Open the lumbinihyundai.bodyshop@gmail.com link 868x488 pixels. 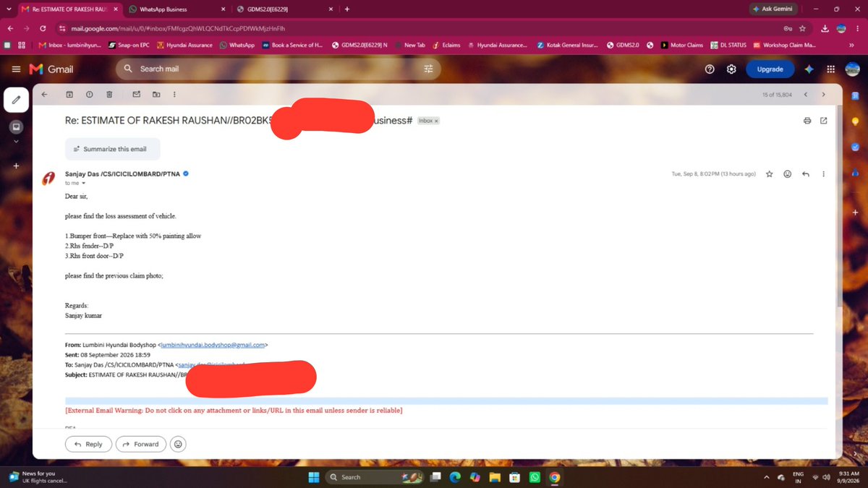tap(213, 346)
